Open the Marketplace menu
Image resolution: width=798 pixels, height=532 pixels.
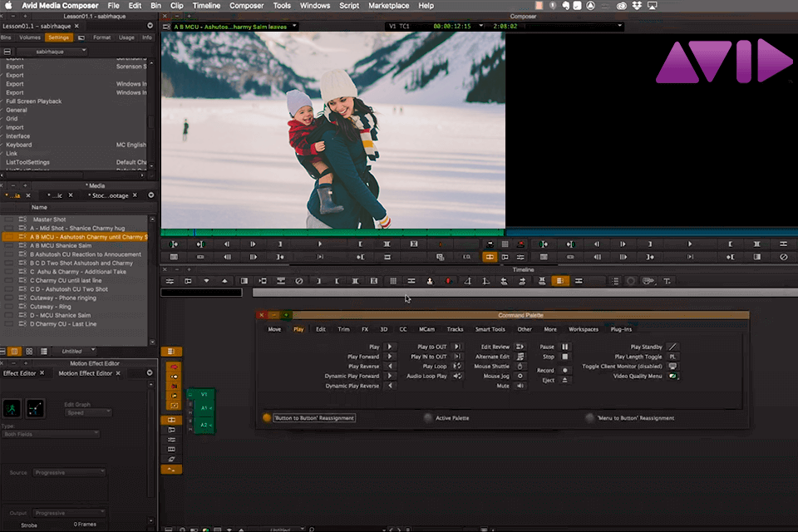(388, 6)
